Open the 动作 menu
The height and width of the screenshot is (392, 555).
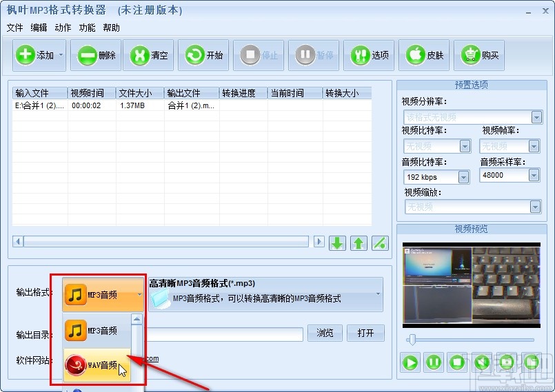pos(63,28)
